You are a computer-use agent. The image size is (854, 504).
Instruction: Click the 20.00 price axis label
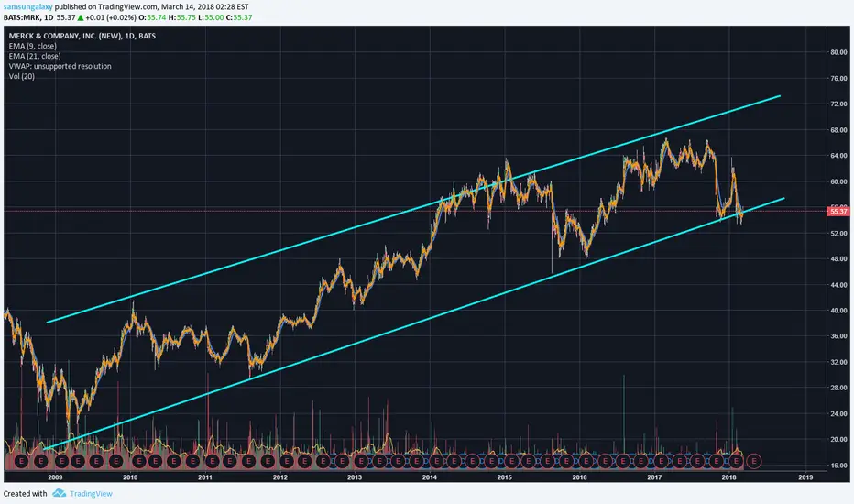coord(838,439)
